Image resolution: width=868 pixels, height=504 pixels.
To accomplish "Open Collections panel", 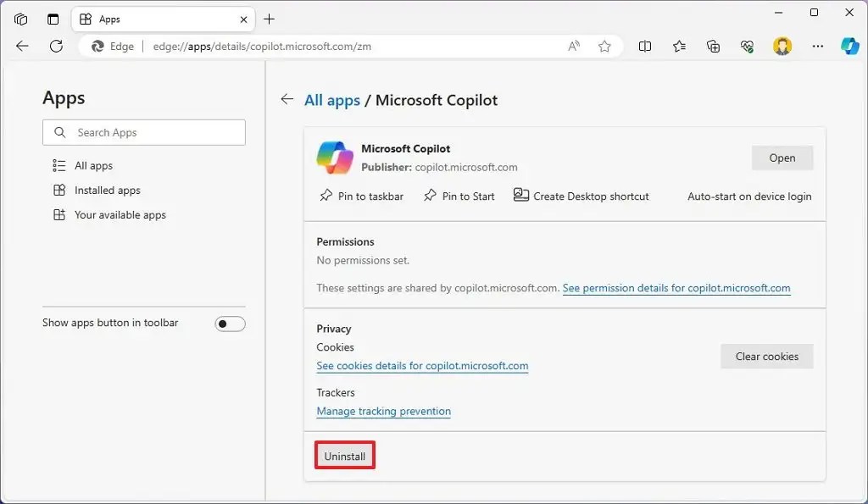I will point(713,47).
